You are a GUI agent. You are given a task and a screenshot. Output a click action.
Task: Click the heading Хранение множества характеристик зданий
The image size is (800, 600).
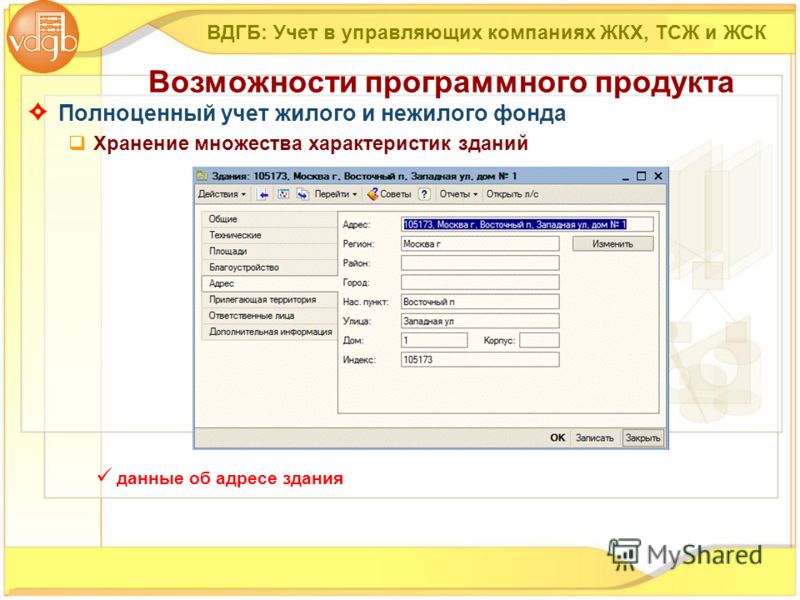(x=310, y=143)
